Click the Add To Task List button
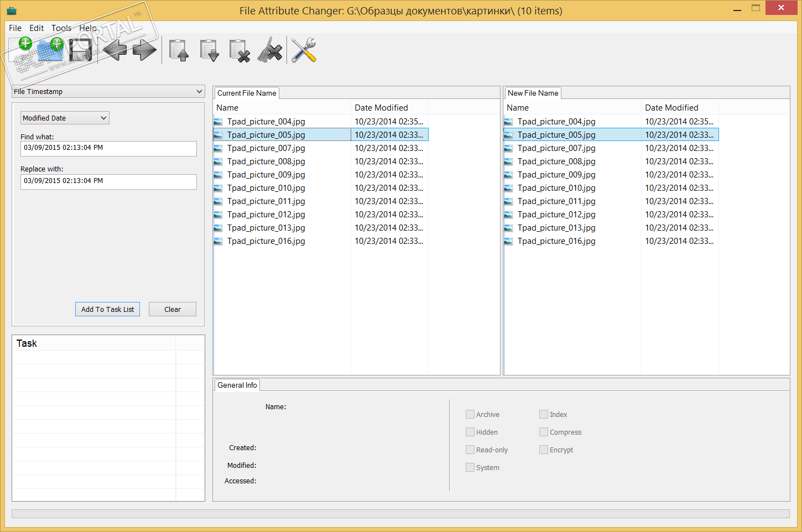This screenshot has height=532, width=802. point(107,309)
